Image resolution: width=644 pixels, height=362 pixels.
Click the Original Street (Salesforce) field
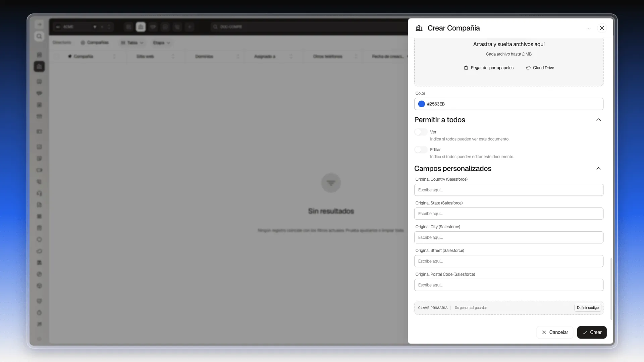[x=509, y=261]
